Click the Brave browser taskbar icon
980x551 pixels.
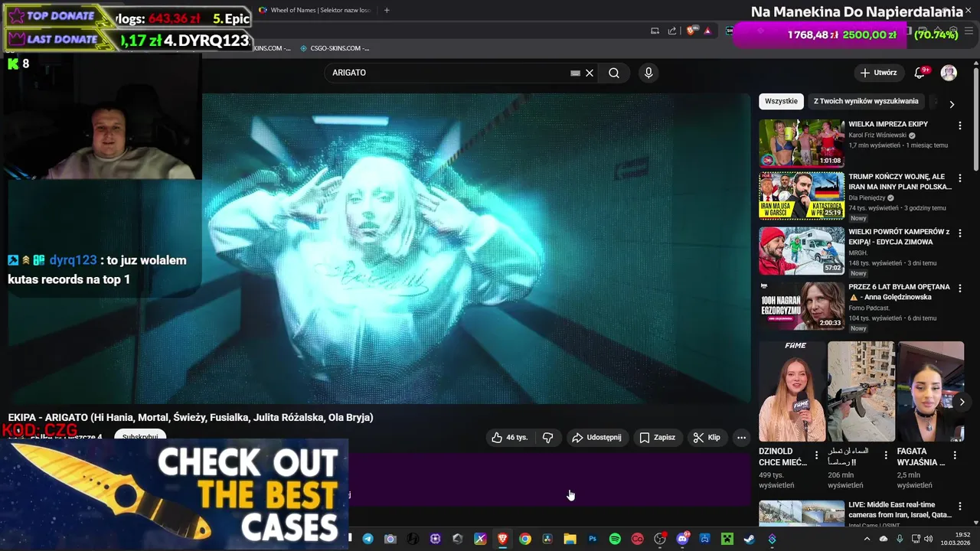(x=502, y=539)
